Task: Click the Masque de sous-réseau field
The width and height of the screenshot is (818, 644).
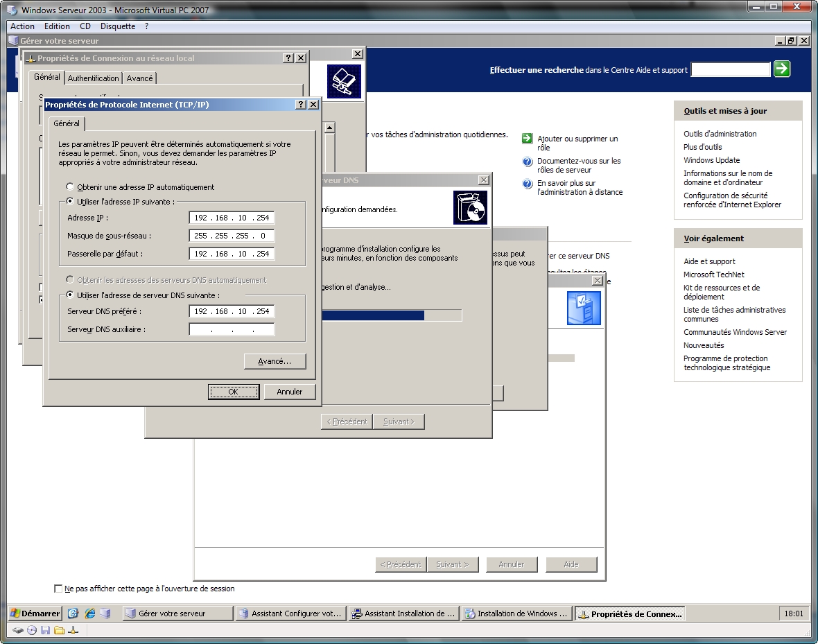Action: [232, 236]
